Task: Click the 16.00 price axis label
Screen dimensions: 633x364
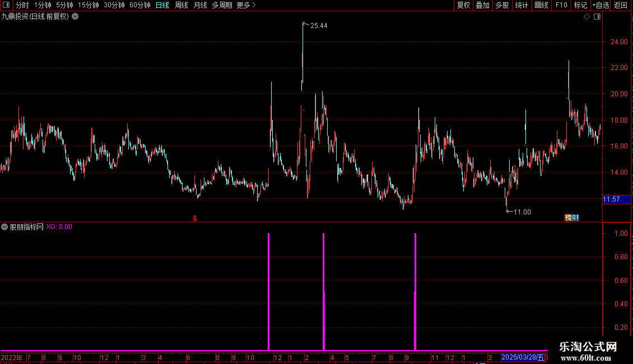Action: 619,146
